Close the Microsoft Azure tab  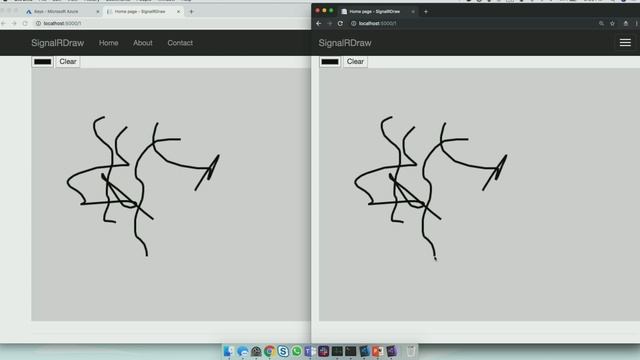[x=98, y=12]
